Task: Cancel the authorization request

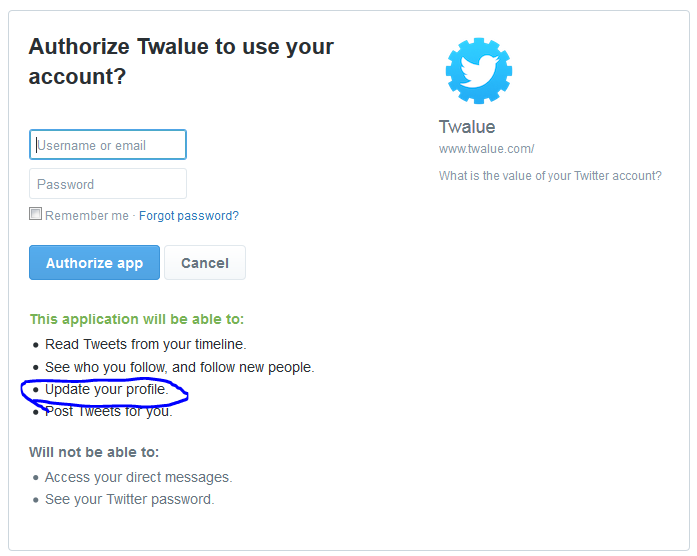Action: coord(205,263)
